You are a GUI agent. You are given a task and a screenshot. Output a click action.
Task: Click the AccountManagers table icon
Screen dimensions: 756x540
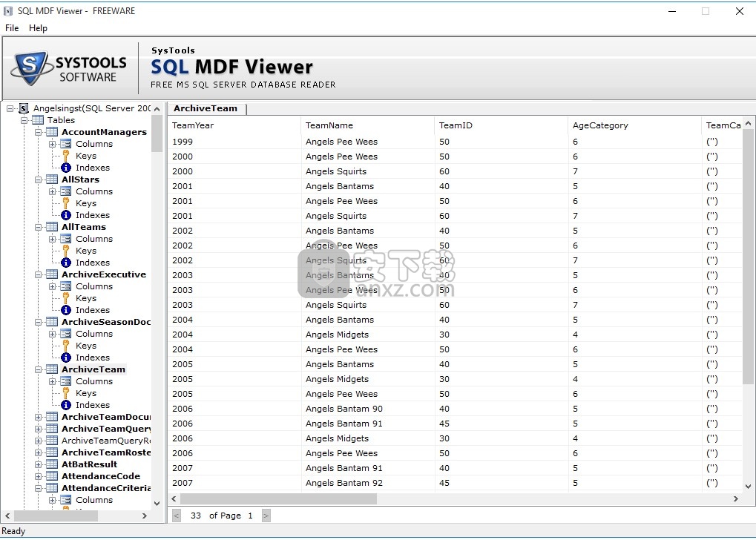52,132
